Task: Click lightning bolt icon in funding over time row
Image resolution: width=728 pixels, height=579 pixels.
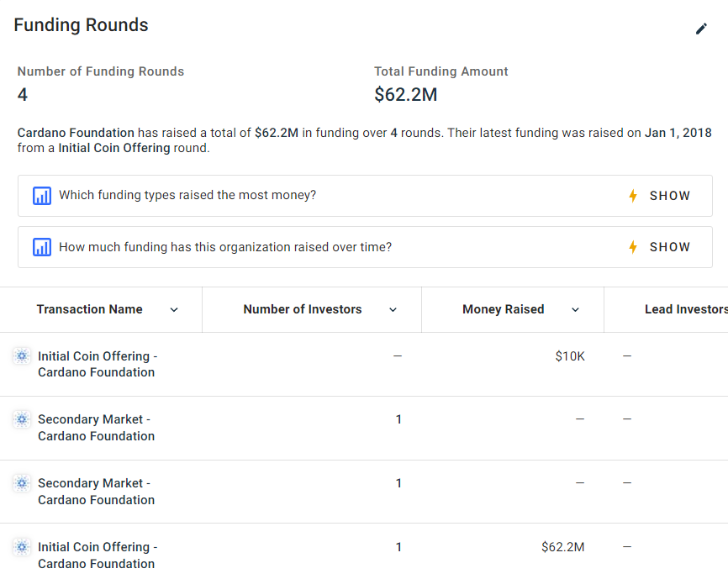Action: (633, 247)
